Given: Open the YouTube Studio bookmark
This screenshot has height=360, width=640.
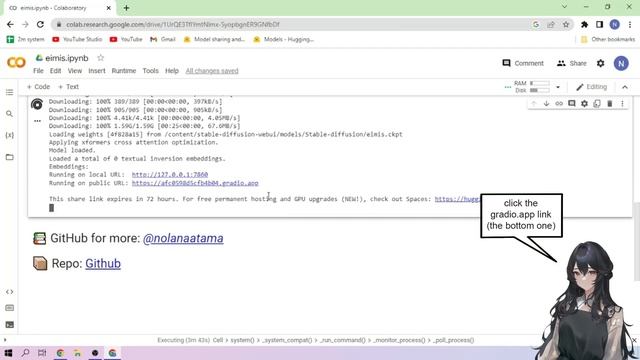Looking at the screenshot, I should click(x=77, y=39).
